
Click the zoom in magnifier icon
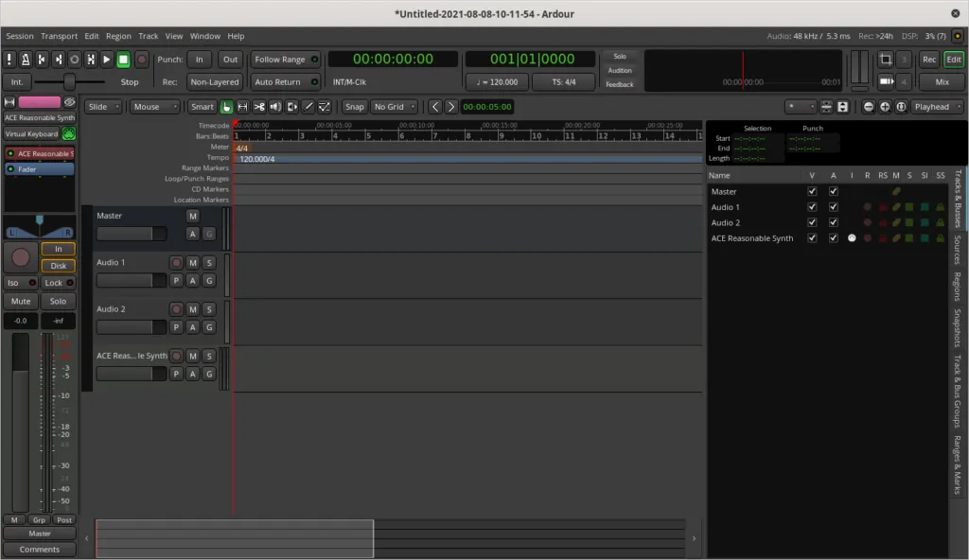[x=885, y=107]
